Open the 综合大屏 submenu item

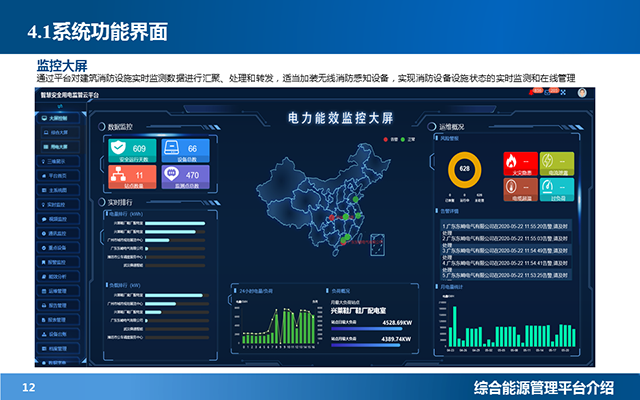click(x=60, y=133)
